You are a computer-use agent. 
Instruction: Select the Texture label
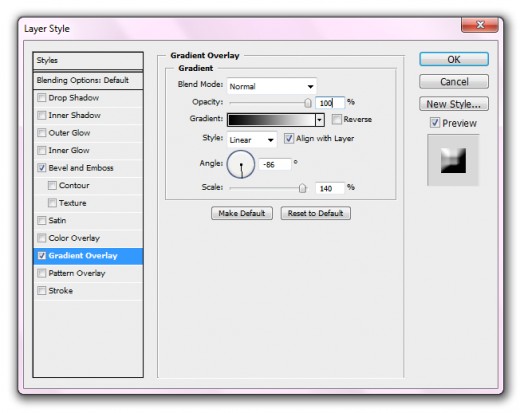click(73, 203)
